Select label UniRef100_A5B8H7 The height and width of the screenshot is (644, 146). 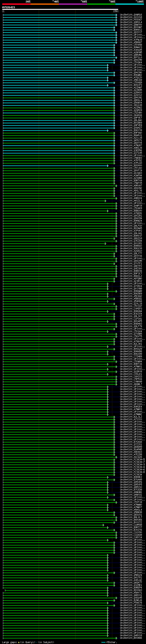[131, 42]
